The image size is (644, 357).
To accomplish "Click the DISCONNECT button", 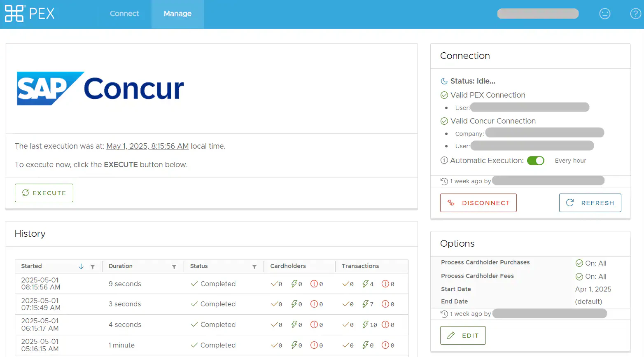I will (478, 203).
